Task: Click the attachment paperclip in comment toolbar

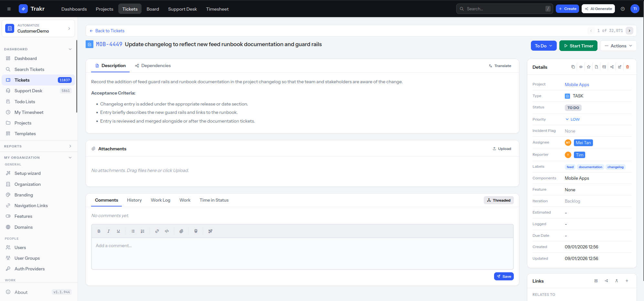Action: (x=181, y=231)
